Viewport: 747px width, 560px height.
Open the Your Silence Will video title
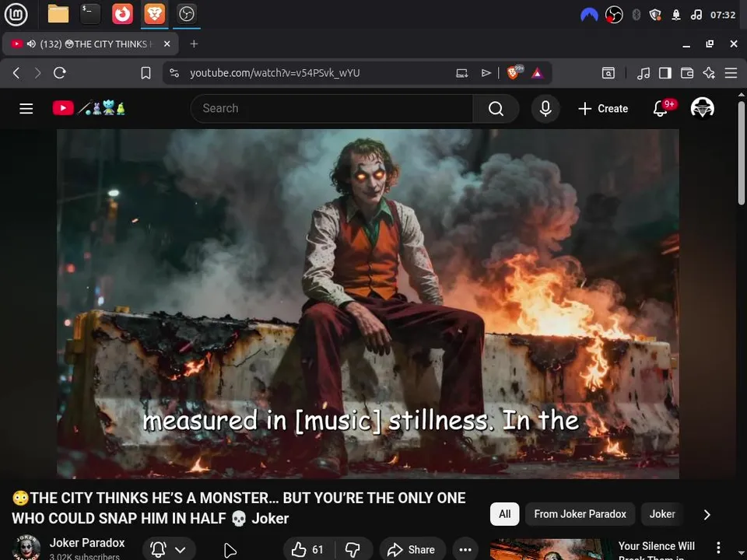[x=657, y=551]
